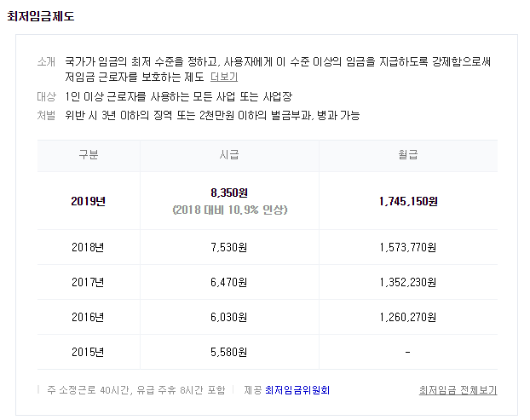
Task: Click the intro sentence starting 국가가 임금의
Action: (278, 69)
